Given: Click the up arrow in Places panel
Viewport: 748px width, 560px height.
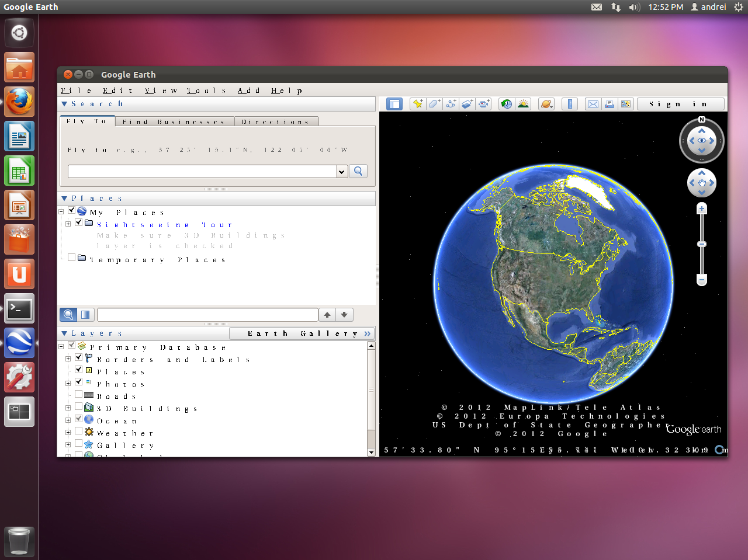Looking at the screenshot, I should click(327, 315).
